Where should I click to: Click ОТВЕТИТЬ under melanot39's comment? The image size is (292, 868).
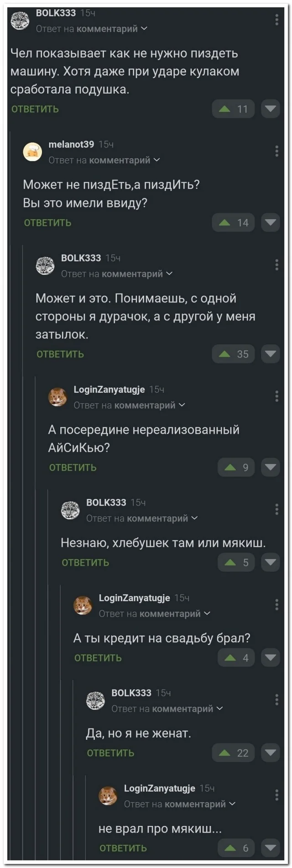[48, 223]
